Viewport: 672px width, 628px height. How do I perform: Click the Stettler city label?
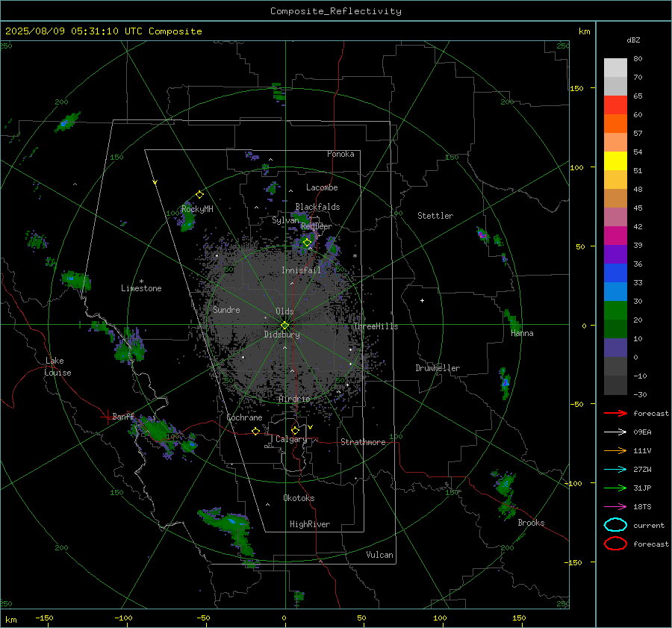coord(435,216)
